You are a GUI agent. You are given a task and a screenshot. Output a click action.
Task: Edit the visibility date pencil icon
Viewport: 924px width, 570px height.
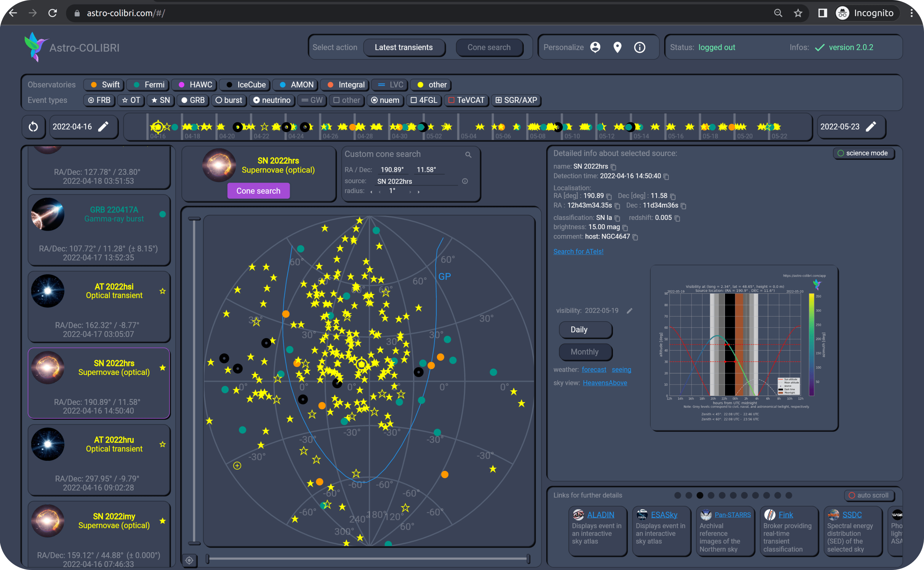[630, 311]
